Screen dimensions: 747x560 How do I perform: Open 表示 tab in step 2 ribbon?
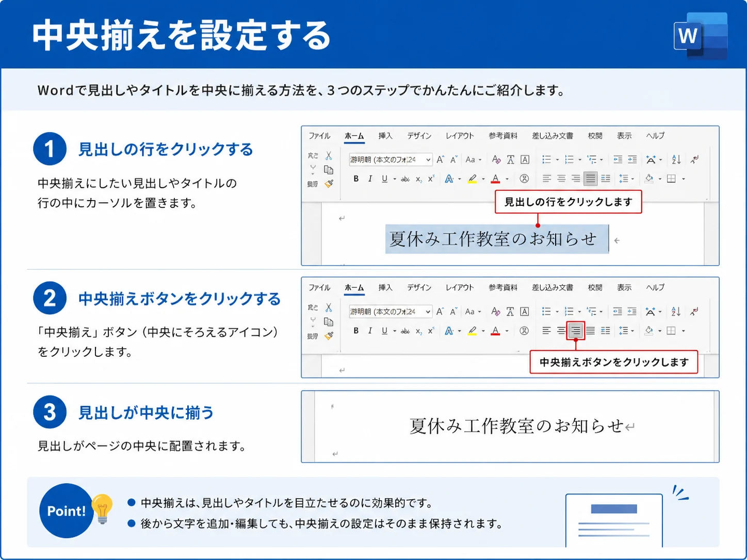tap(624, 287)
